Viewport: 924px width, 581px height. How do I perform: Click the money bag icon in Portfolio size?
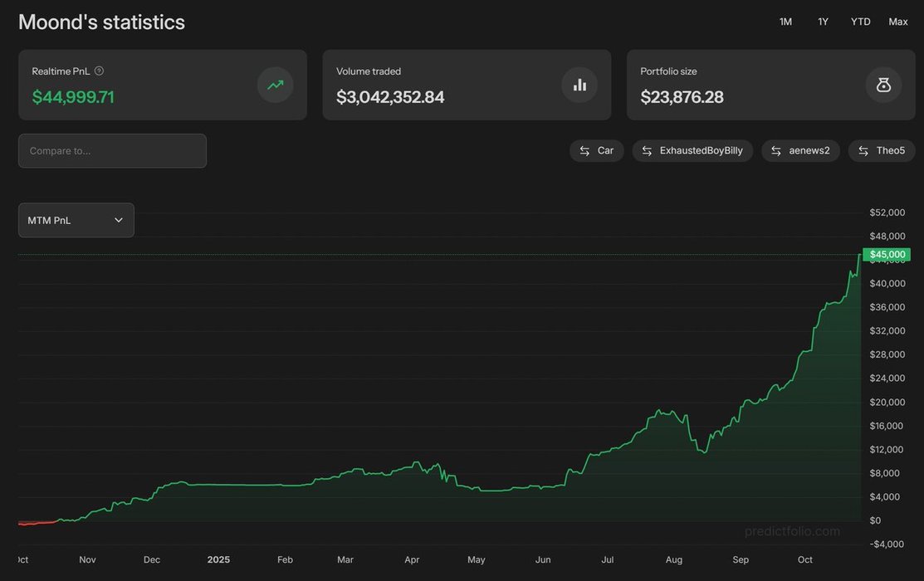tap(883, 85)
